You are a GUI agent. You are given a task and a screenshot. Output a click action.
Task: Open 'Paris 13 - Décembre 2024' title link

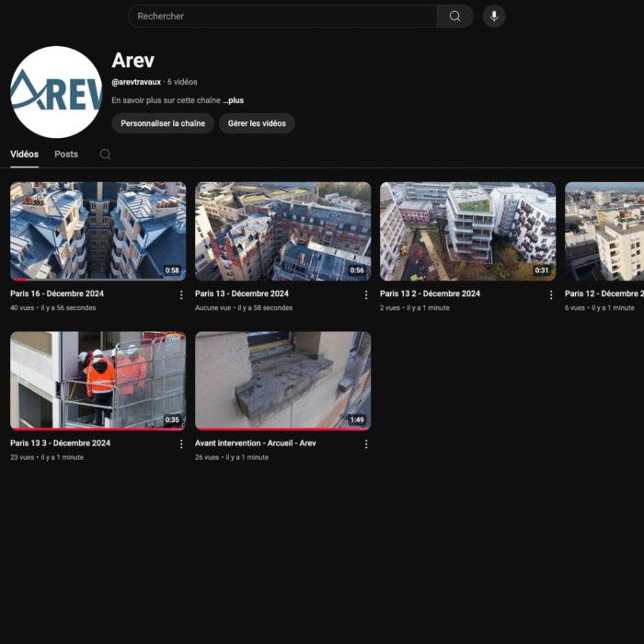point(242,293)
